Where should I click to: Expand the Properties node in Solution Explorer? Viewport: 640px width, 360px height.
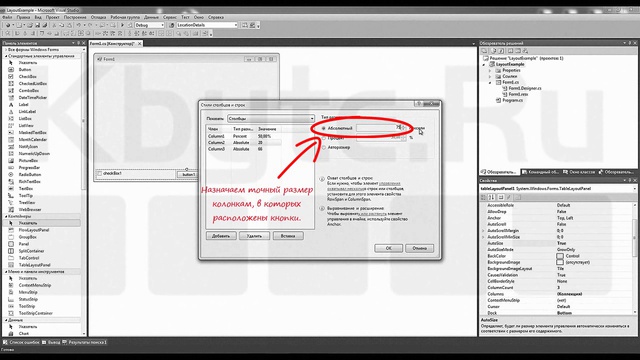(x=490, y=70)
